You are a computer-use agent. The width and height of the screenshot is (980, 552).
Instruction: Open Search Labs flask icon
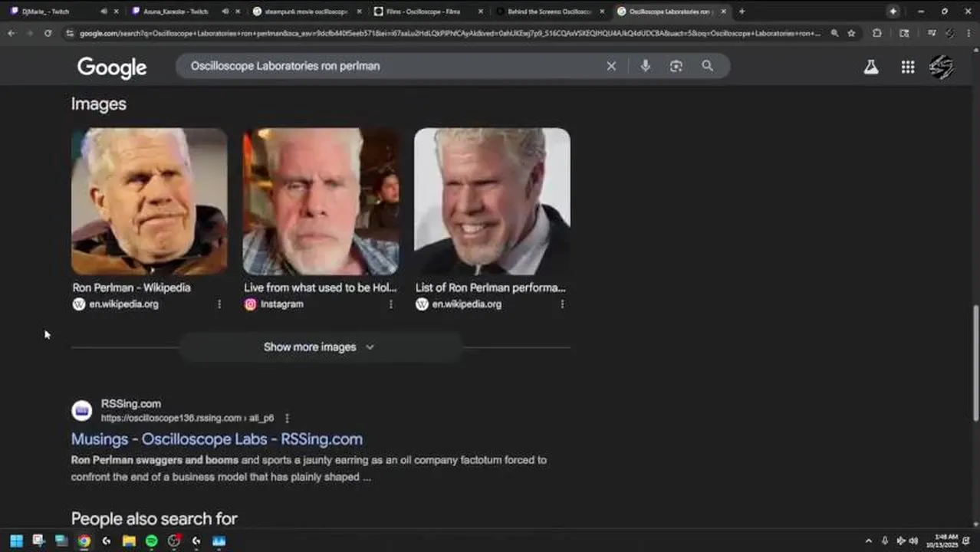coord(871,67)
